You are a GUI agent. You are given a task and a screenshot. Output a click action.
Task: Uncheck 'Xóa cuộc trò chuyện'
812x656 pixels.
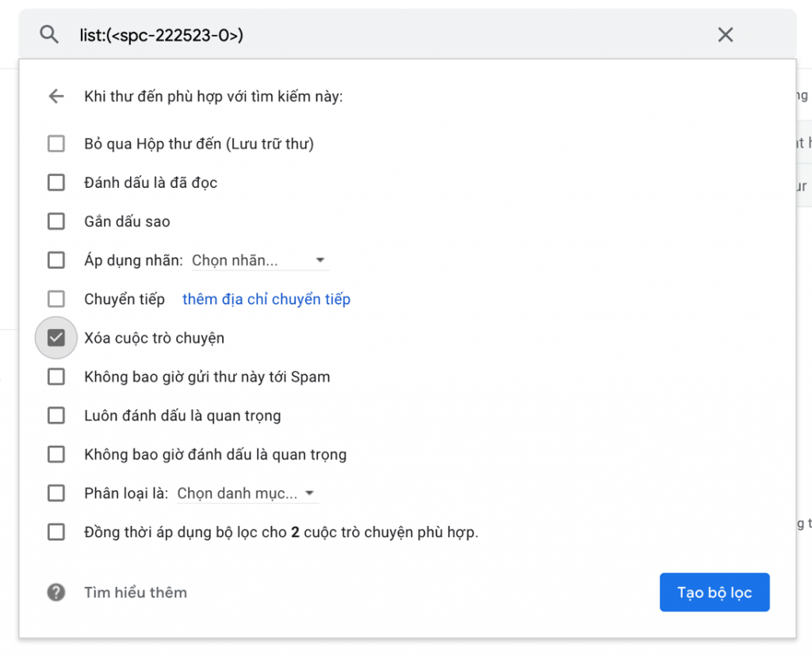[56, 337]
